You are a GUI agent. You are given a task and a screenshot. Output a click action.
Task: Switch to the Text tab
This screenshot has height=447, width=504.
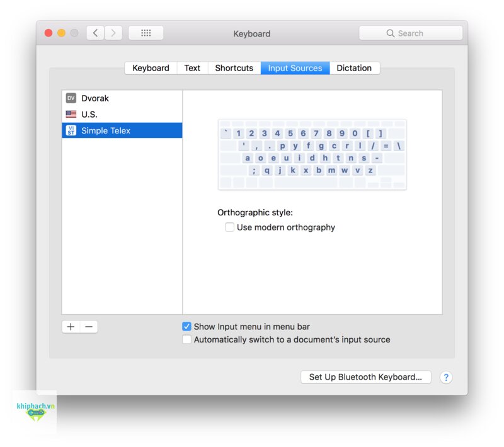pyautogui.click(x=192, y=68)
